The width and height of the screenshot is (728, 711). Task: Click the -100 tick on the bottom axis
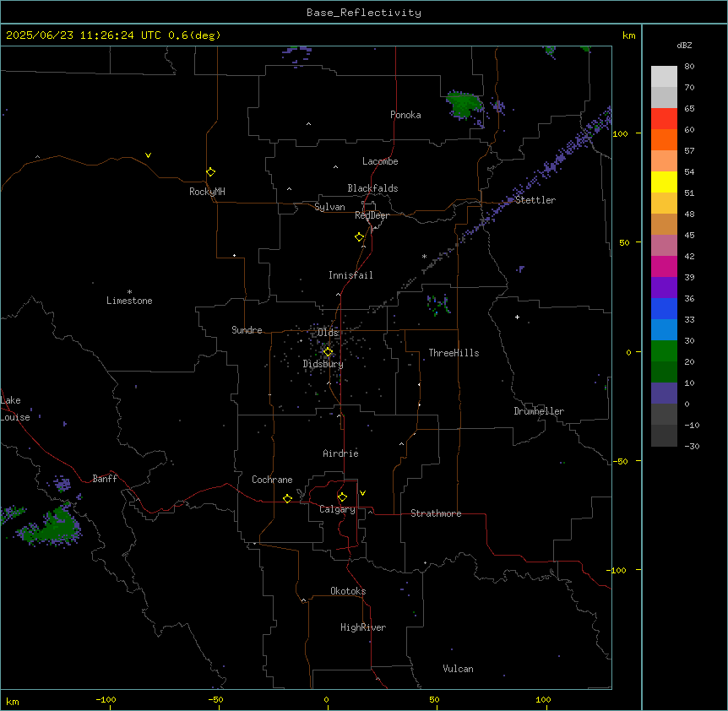coord(106,700)
